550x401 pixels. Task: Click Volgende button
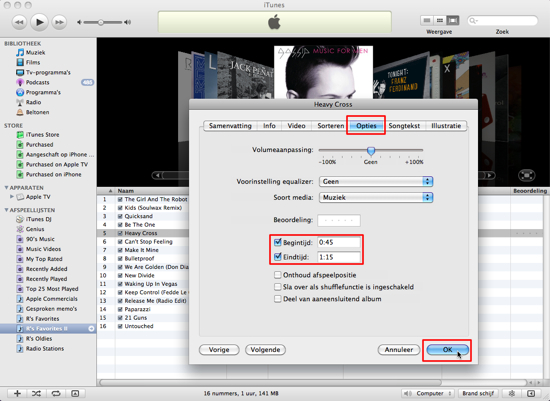tap(265, 350)
